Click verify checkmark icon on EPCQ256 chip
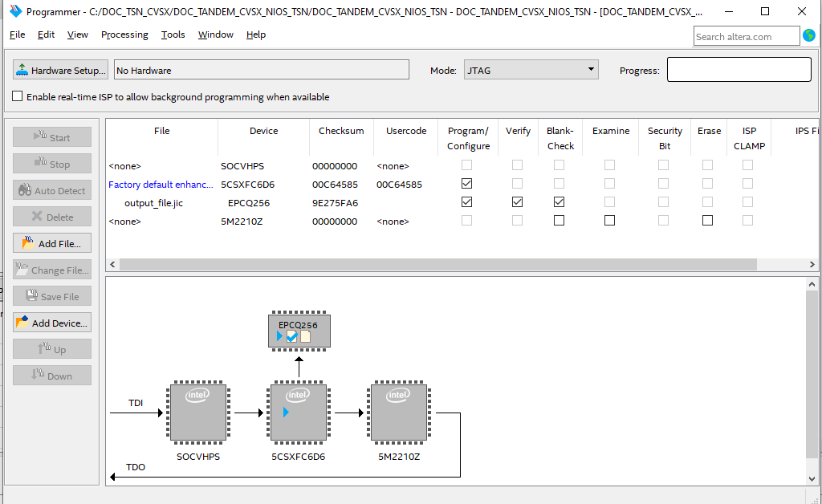This screenshot has width=822, height=504. [292, 336]
